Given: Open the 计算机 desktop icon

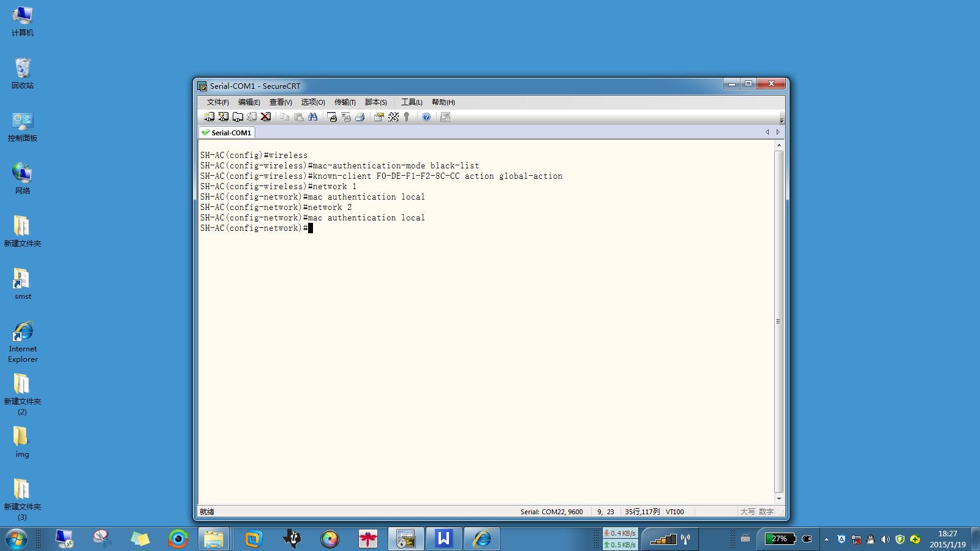Looking at the screenshot, I should tap(23, 21).
